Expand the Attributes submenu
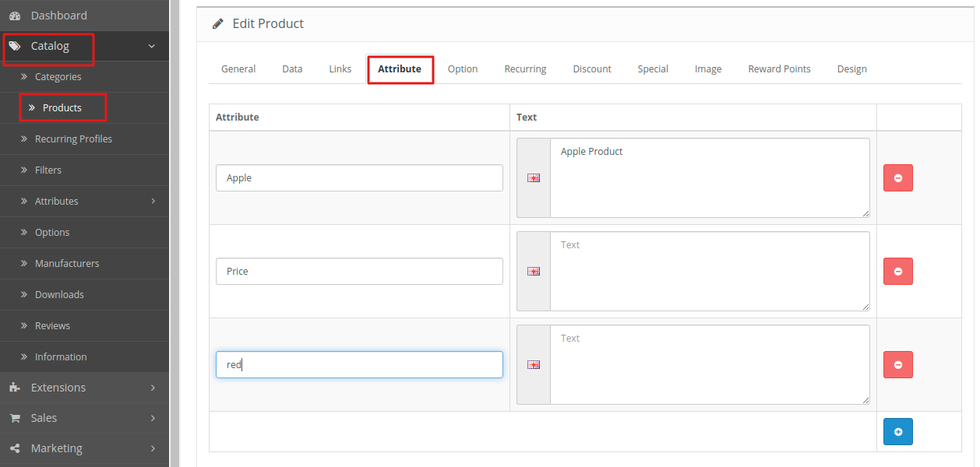 (x=153, y=202)
